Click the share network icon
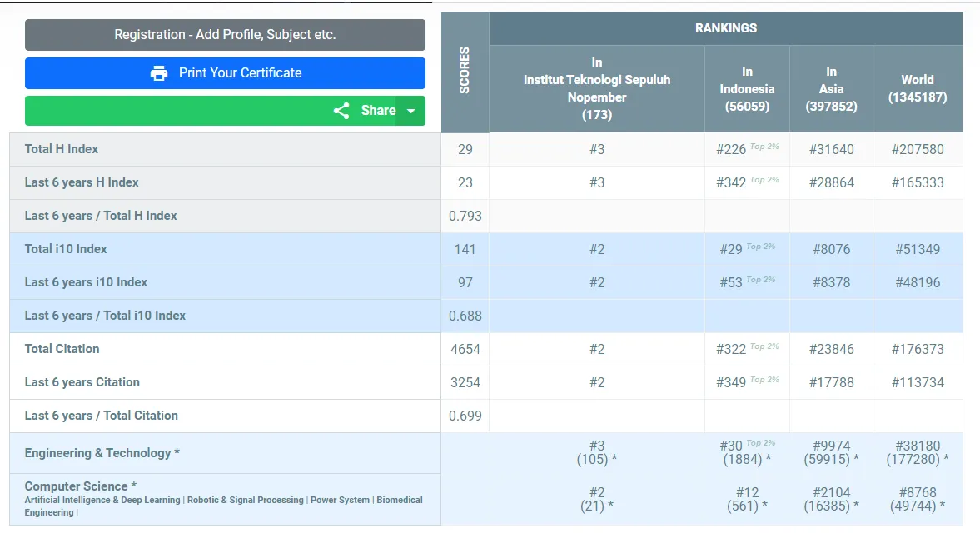The image size is (980, 533). 341,111
